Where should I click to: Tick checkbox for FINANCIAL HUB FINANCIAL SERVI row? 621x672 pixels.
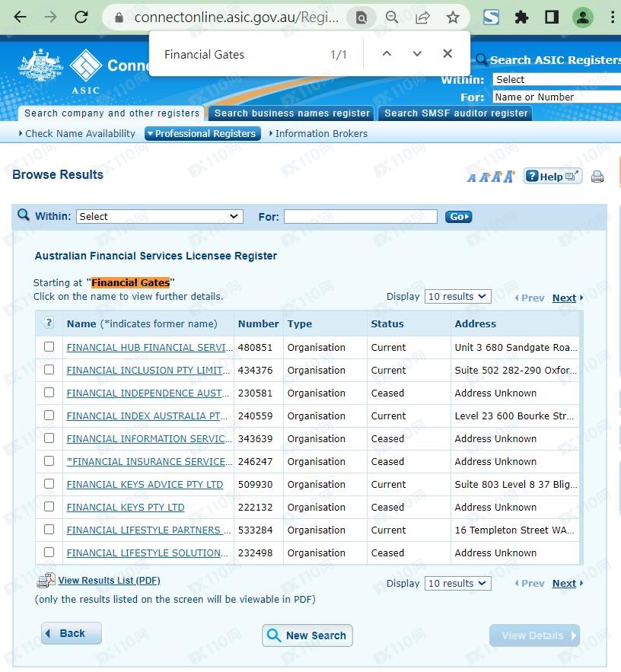pos(49,347)
